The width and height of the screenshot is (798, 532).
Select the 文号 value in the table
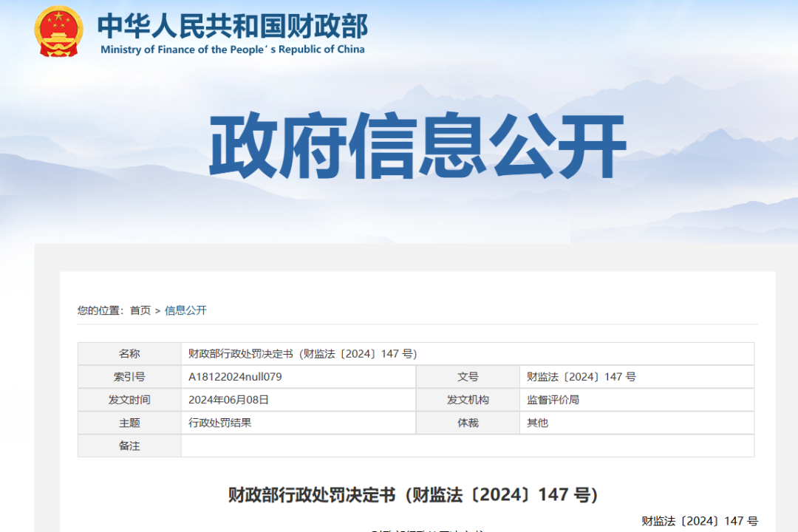tap(581, 377)
